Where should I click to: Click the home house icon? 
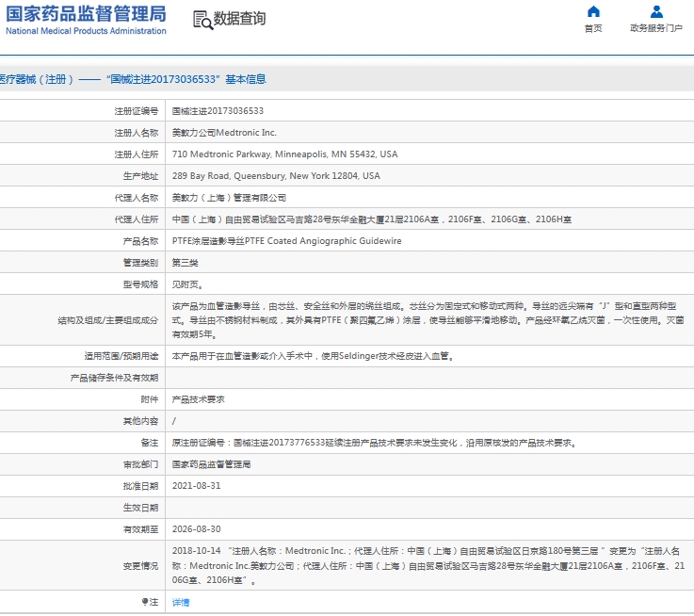click(x=593, y=11)
